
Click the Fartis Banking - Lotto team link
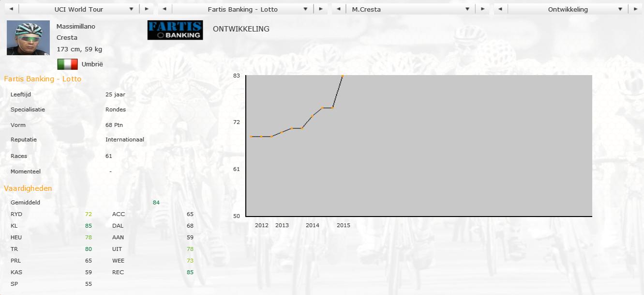pos(43,79)
